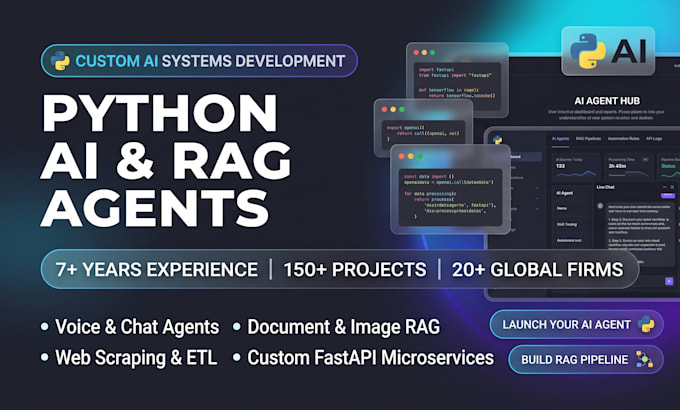Click the Python logo in the dashboard sidebar

point(498,140)
